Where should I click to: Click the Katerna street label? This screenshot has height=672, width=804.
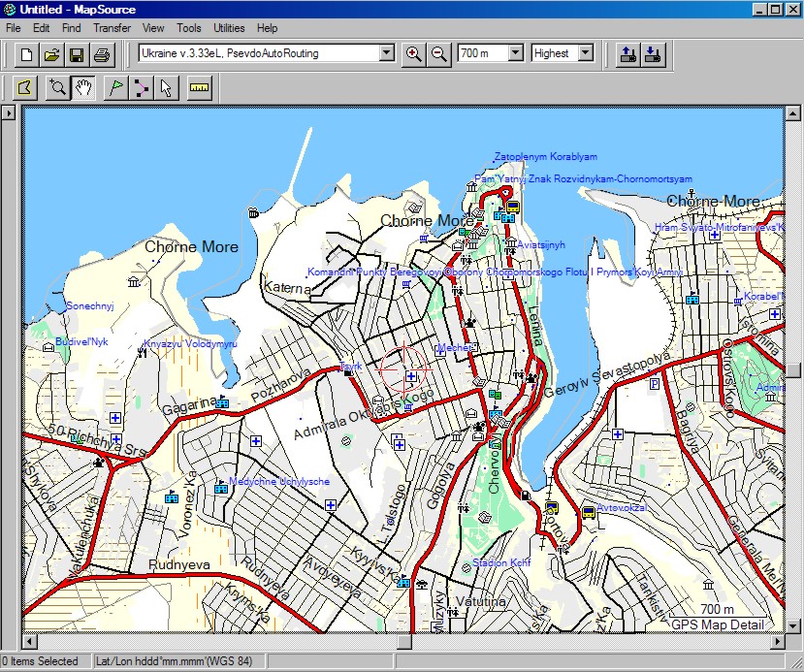[x=287, y=288]
